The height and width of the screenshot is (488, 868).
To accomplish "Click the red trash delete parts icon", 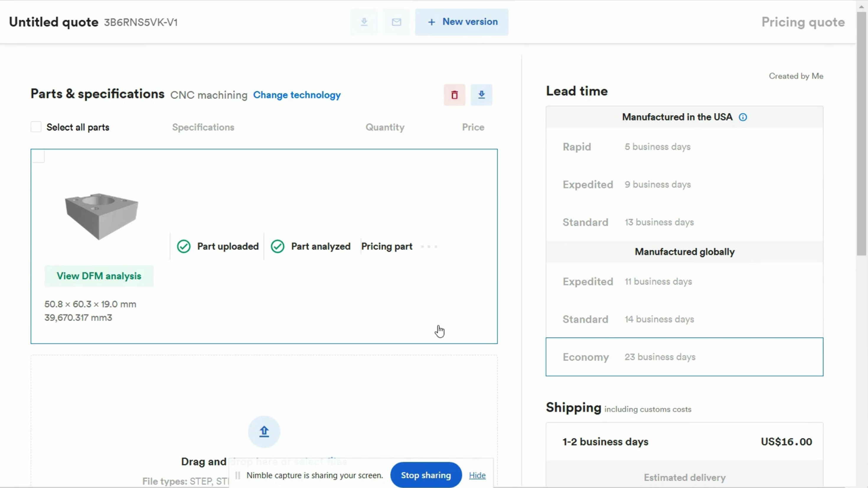I will point(454,95).
